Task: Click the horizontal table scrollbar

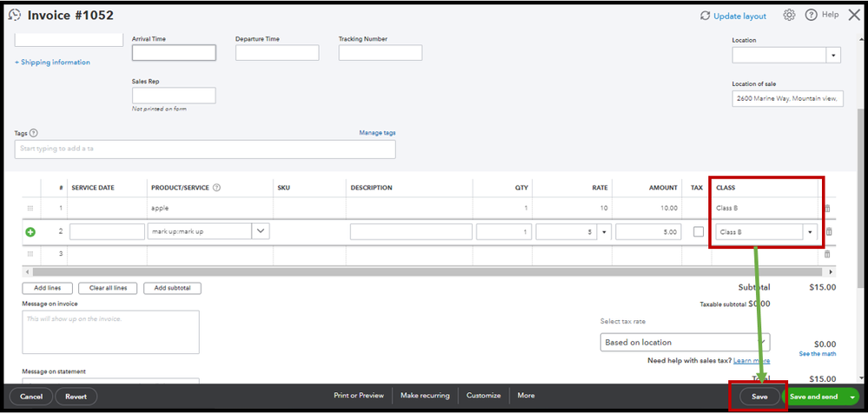Action: [x=429, y=272]
